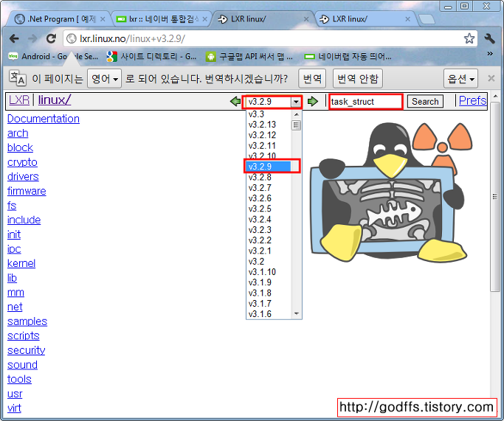Click the translate icon in the translation bar

[18, 78]
